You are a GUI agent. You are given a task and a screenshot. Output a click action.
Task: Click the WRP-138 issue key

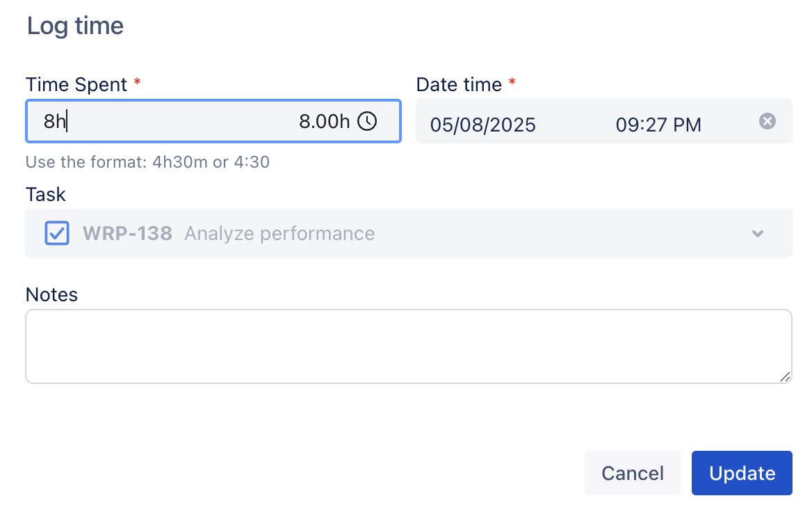(x=127, y=233)
